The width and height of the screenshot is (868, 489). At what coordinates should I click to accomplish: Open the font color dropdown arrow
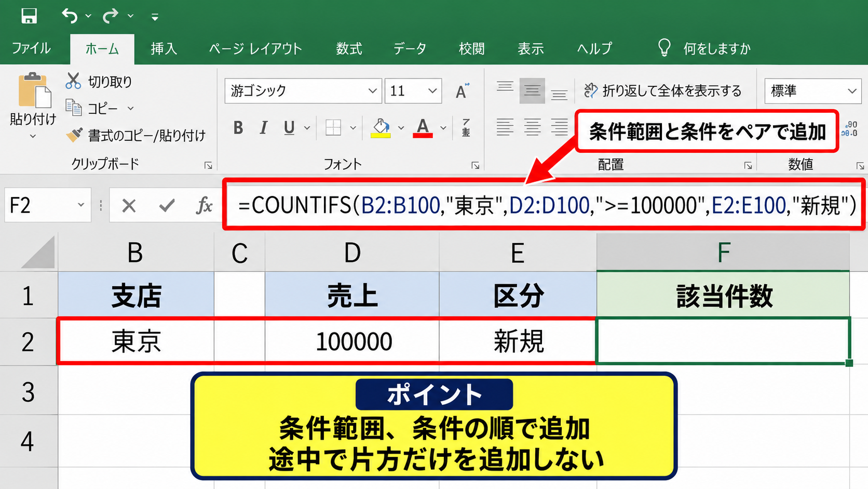[x=443, y=128]
